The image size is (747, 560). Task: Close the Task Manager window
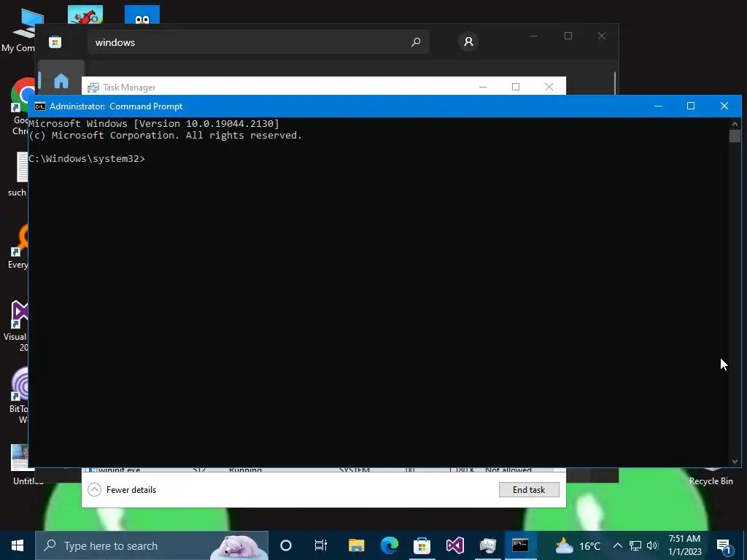549,87
